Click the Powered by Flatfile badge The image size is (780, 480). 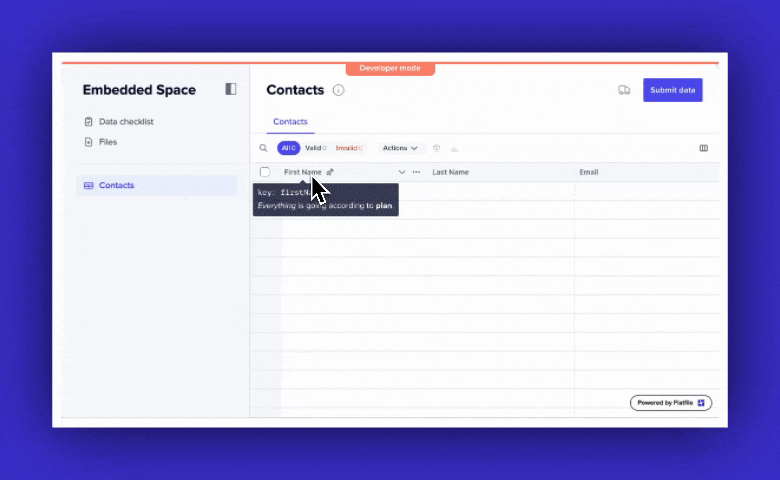[x=671, y=403]
